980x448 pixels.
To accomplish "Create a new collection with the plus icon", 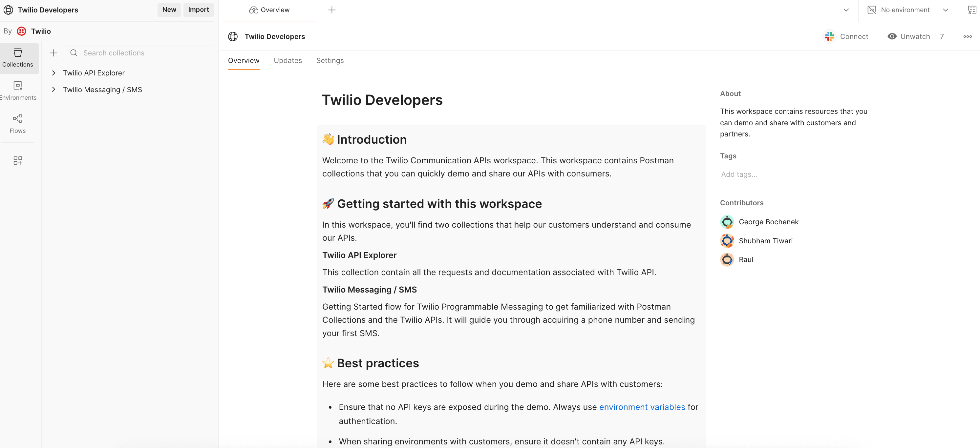I will (x=53, y=53).
